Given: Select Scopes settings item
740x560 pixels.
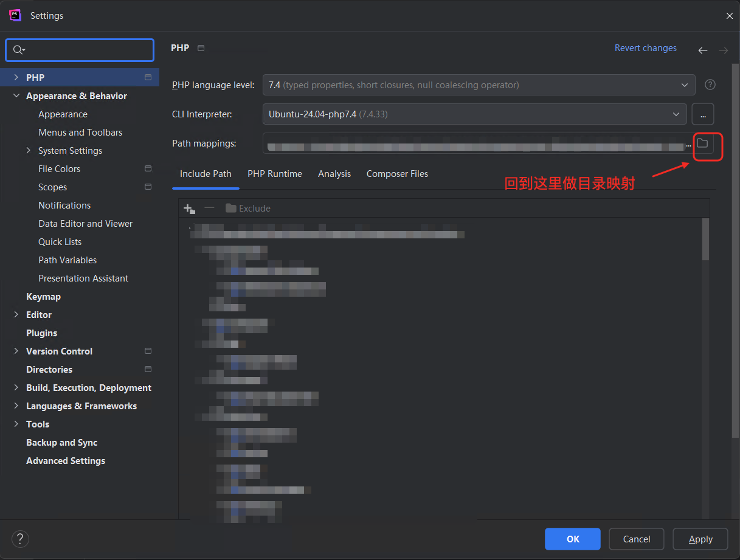Looking at the screenshot, I should [52, 187].
